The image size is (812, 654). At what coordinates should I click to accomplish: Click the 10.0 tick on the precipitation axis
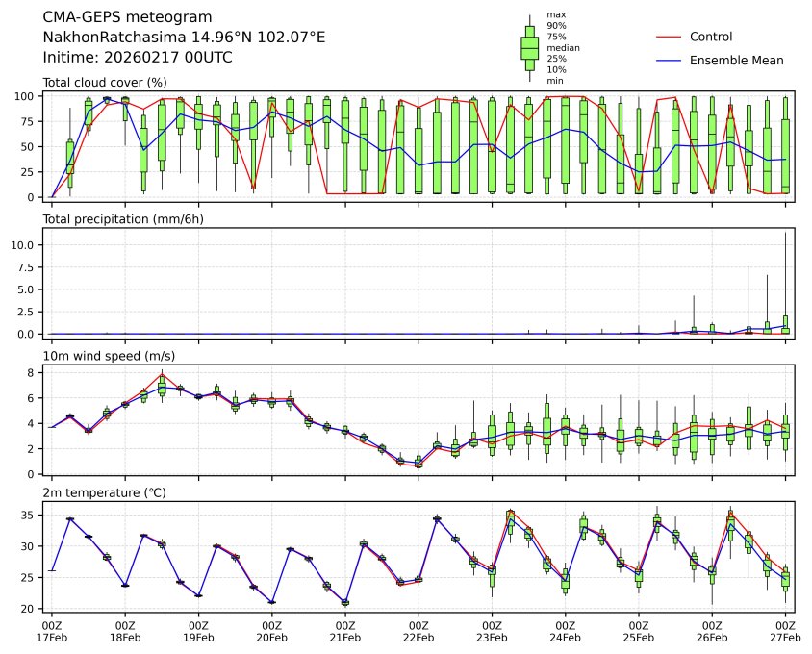[26, 245]
